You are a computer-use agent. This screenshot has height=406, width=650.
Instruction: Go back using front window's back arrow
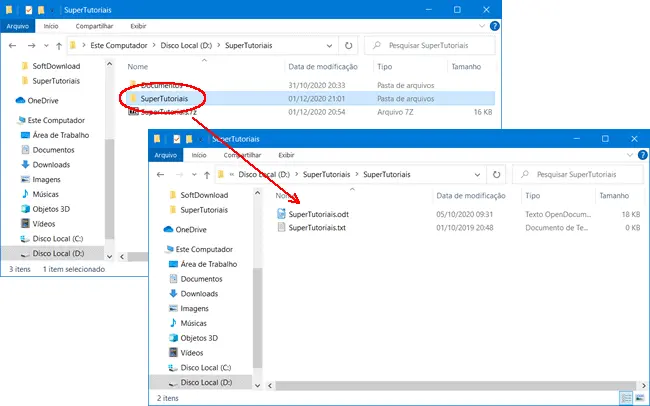(162, 173)
